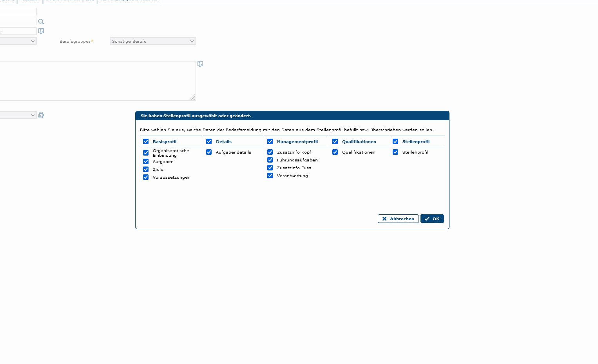Screen dimensions: 598x364
Task: Toggle the Zusatzinfo Fuss checkbox
Action: [270, 168]
